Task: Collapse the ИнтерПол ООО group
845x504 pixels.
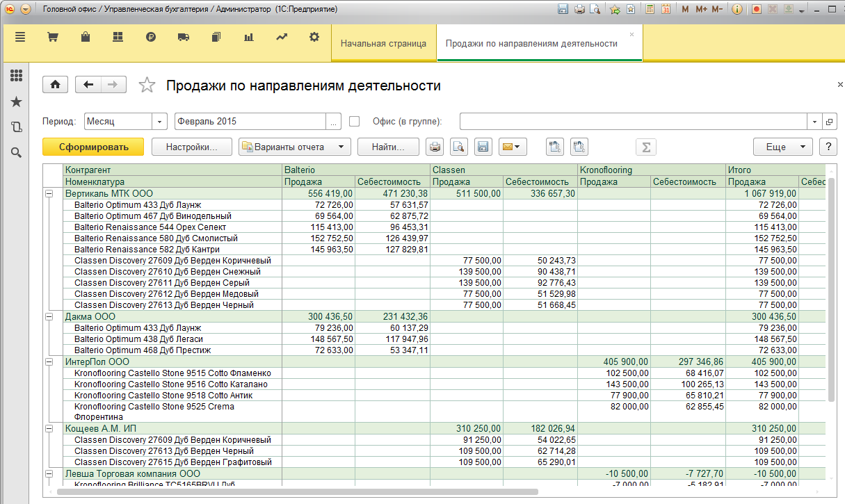Action: pos(49,362)
